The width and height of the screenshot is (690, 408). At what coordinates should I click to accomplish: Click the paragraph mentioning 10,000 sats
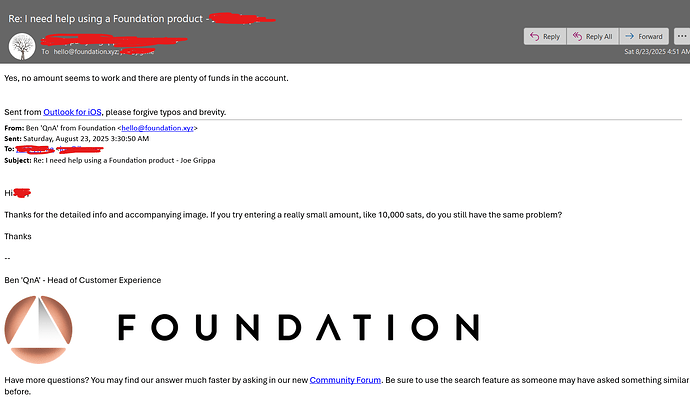click(x=283, y=215)
